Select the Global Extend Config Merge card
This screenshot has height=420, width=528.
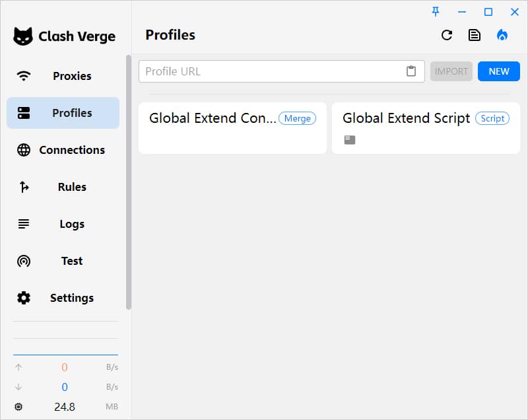click(x=232, y=128)
